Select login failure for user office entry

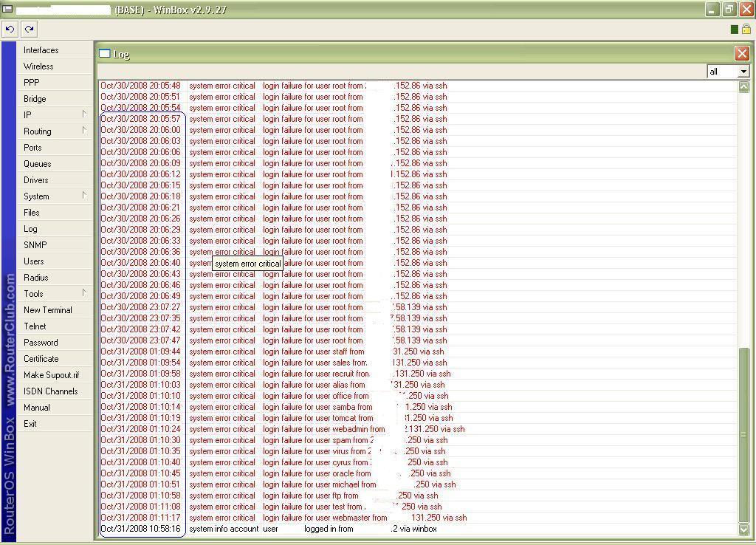click(x=418, y=397)
